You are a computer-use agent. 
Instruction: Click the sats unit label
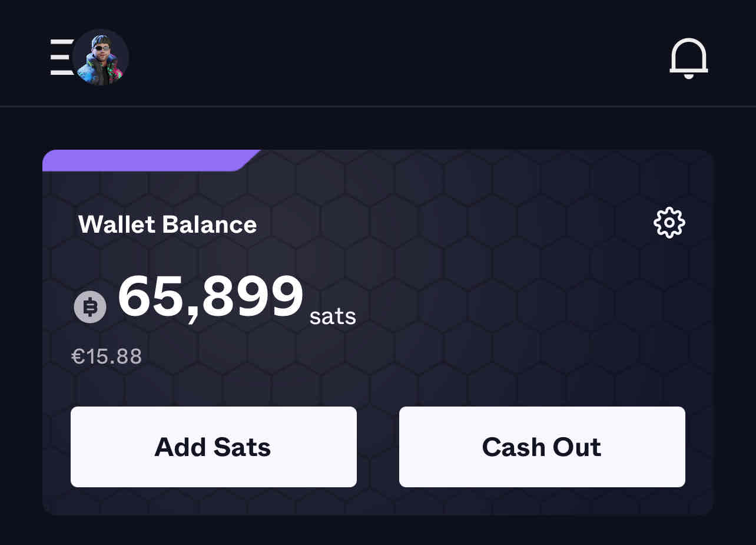pyautogui.click(x=333, y=316)
